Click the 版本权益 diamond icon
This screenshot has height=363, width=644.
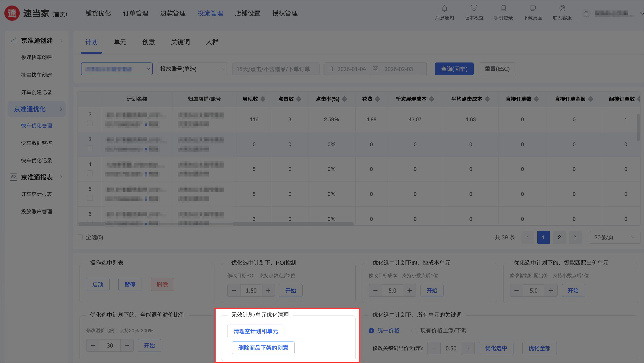tap(474, 8)
